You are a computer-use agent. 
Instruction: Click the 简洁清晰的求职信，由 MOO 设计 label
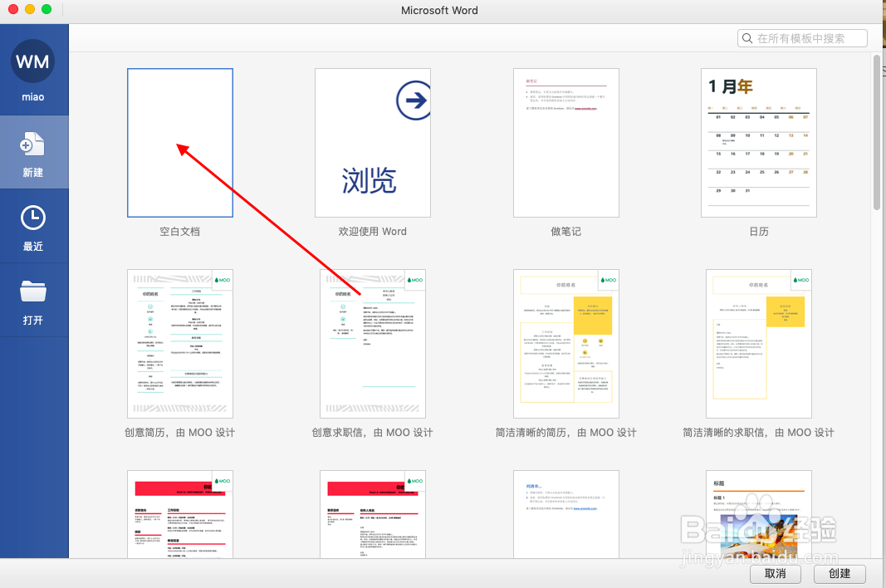point(759,433)
